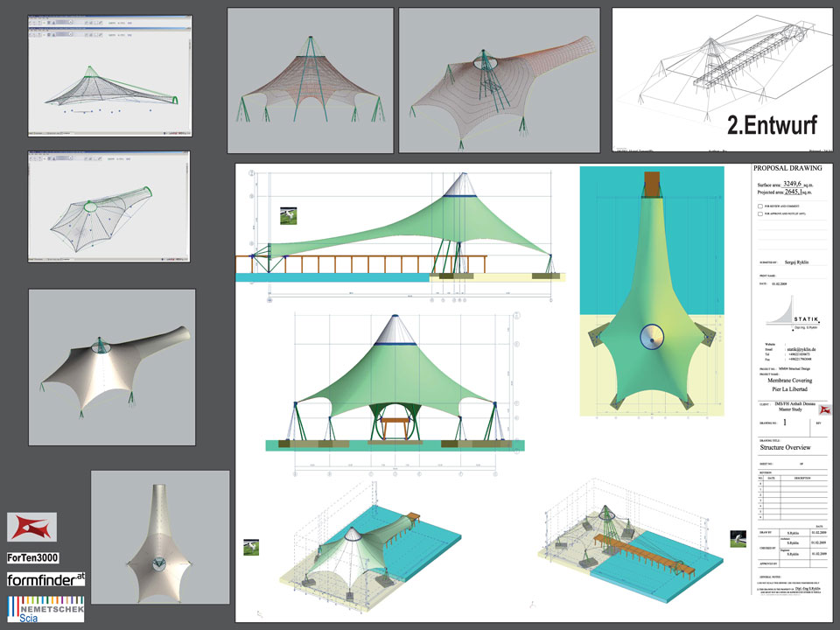
Task: Click the photo icon on side elevation drawing
Action: [288, 216]
